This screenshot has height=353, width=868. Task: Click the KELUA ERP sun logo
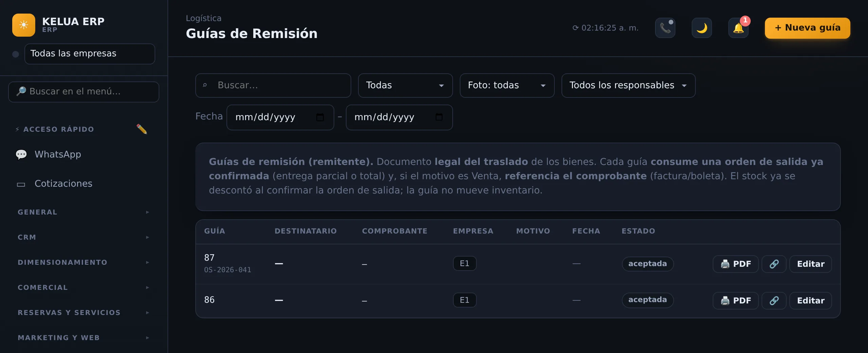click(24, 25)
